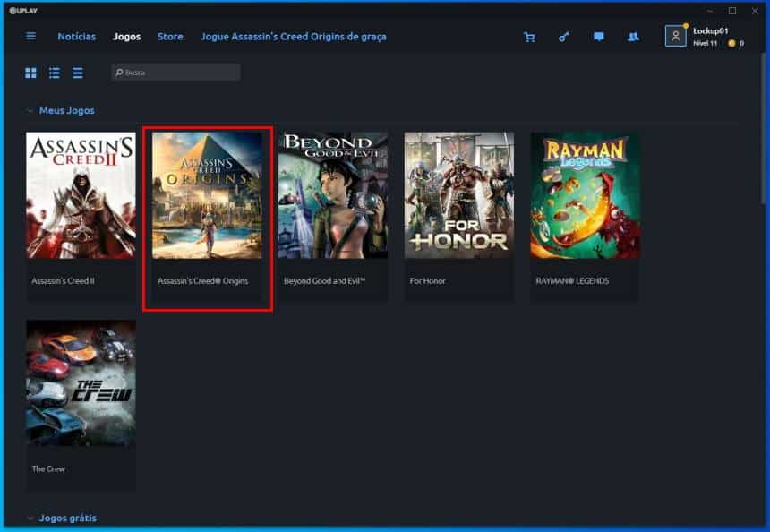Open the hamburger main menu
The height and width of the screenshot is (532, 770).
tap(30, 37)
